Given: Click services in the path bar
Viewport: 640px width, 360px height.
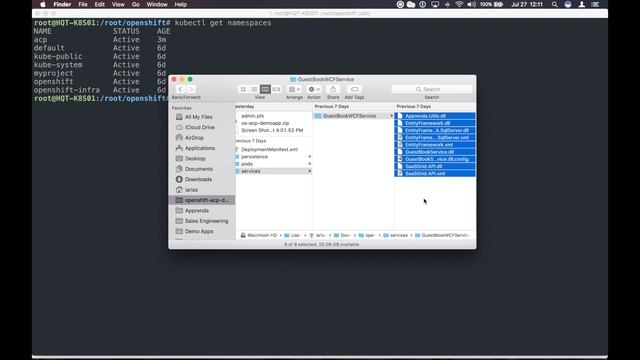Looking at the screenshot, I should pyautogui.click(x=396, y=235).
